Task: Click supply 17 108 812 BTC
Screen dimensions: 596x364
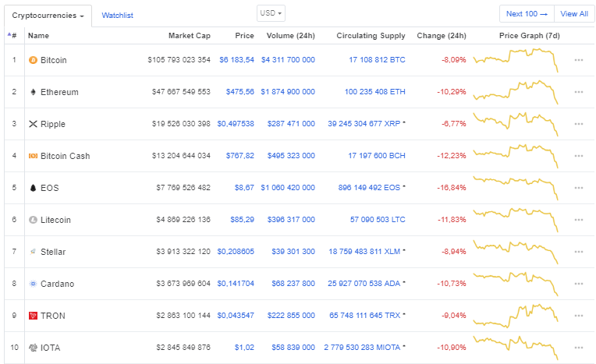Action: [377, 60]
